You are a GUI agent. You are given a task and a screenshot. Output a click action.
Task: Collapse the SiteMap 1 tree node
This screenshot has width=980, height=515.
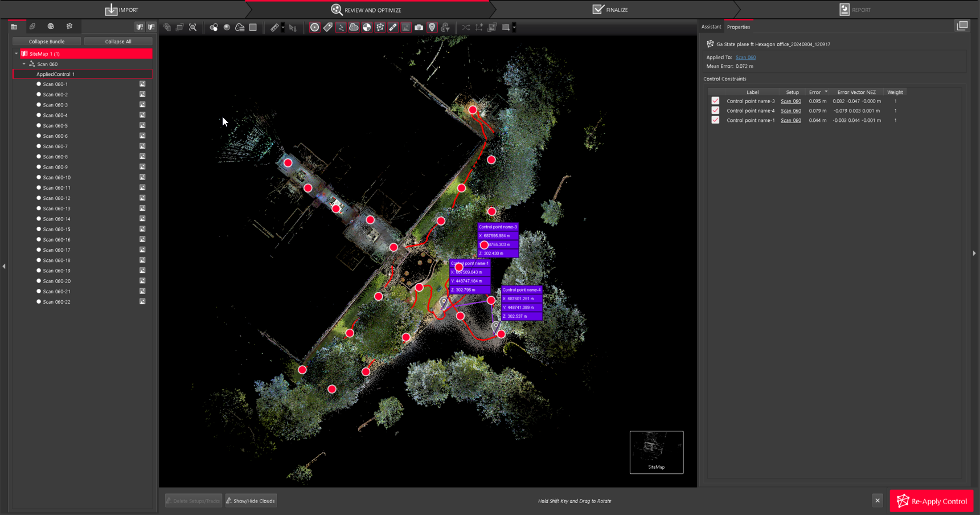click(x=17, y=54)
